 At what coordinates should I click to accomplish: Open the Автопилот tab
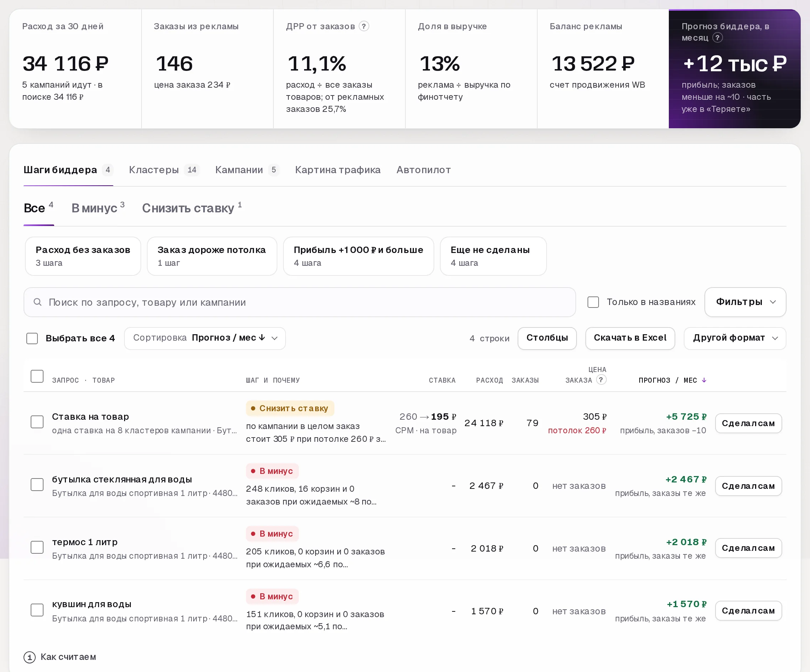(x=424, y=170)
